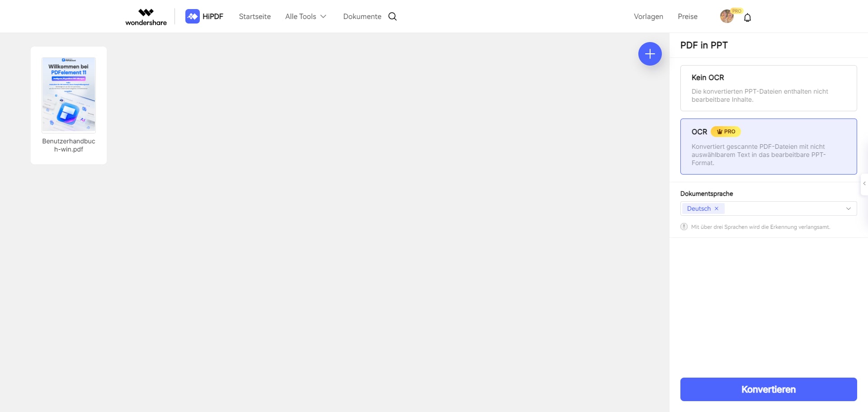Expand the Alle Tools menu
868x412 pixels.
click(306, 16)
